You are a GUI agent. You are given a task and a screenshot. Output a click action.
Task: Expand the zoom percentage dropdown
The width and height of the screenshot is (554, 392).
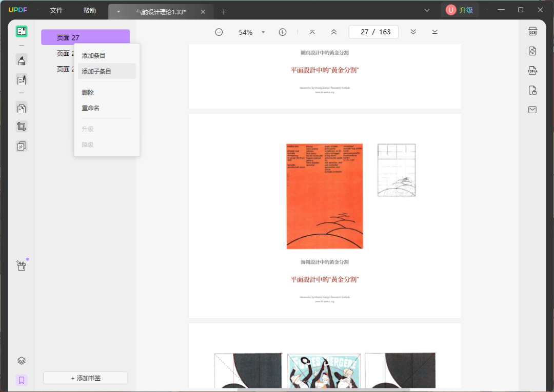point(263,32)
